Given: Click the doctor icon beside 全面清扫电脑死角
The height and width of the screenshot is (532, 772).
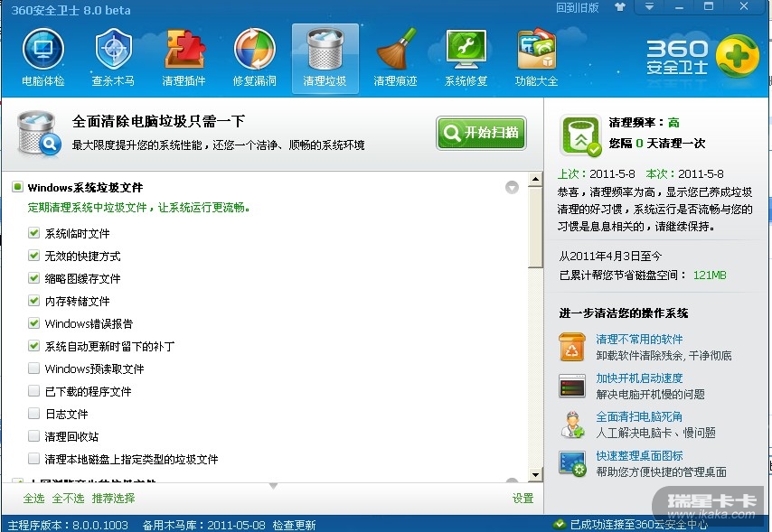Looking at the screenshot, I should [x=571, y=425].
